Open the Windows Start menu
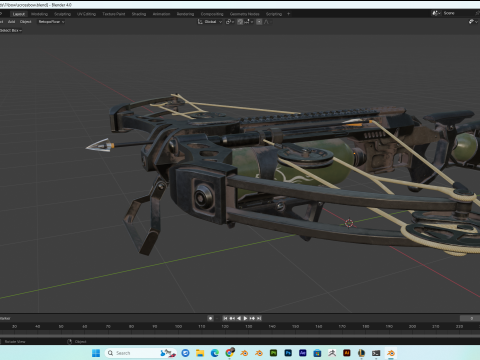This screenshot has height=360, width=480. (96, 353)
